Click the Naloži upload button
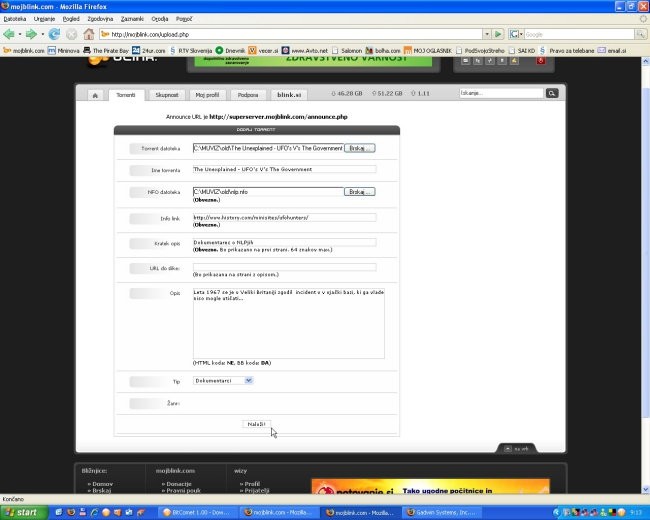This screenshot has height=520, width=650. (256, 424)
